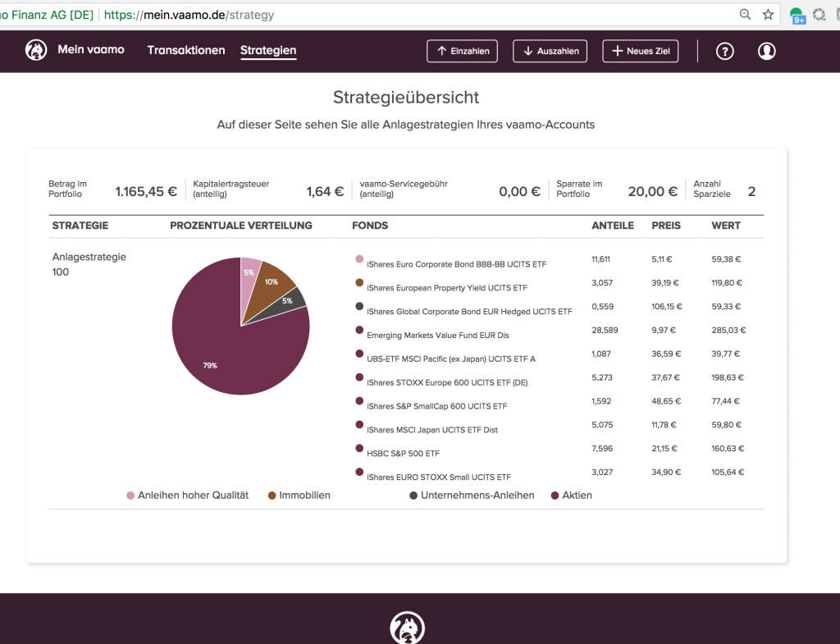
Task: Click the WERT column header
Action: click(x=726, y=226)
